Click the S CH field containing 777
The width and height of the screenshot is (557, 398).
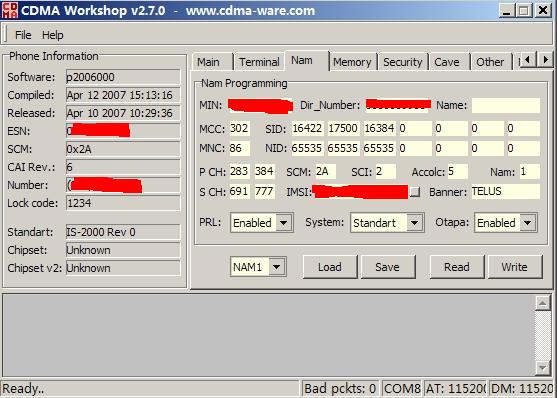[264, 192]
